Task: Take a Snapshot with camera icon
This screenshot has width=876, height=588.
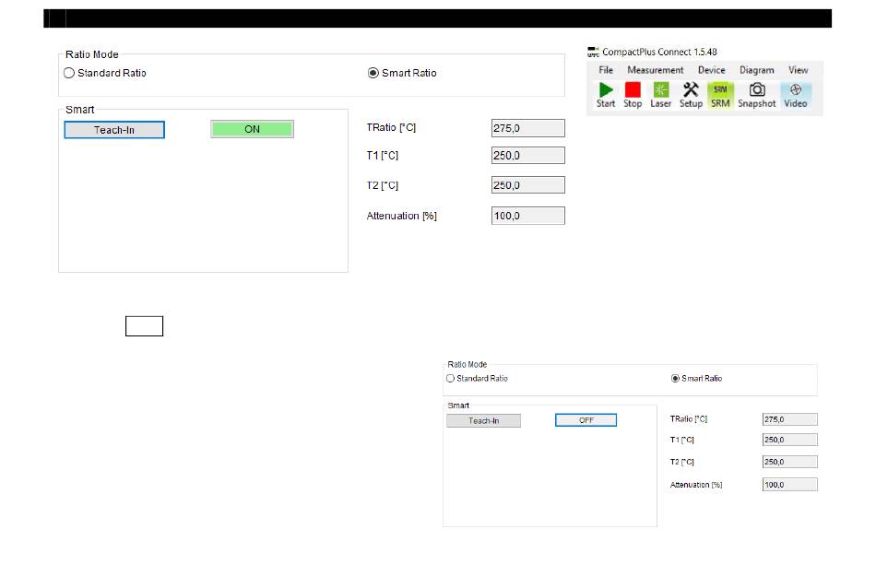Action: tap(757, 90)
